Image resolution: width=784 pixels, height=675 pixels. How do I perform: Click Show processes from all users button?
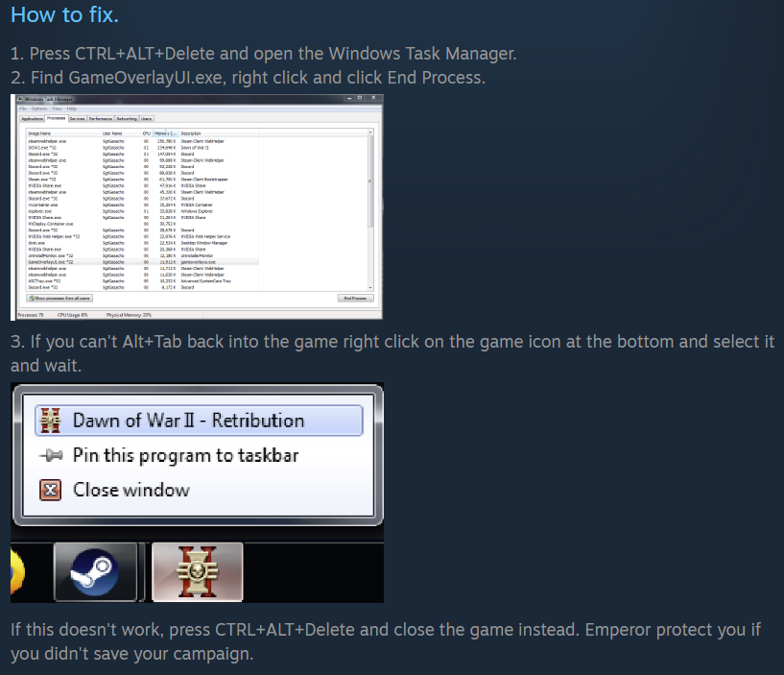pos(59,299)
